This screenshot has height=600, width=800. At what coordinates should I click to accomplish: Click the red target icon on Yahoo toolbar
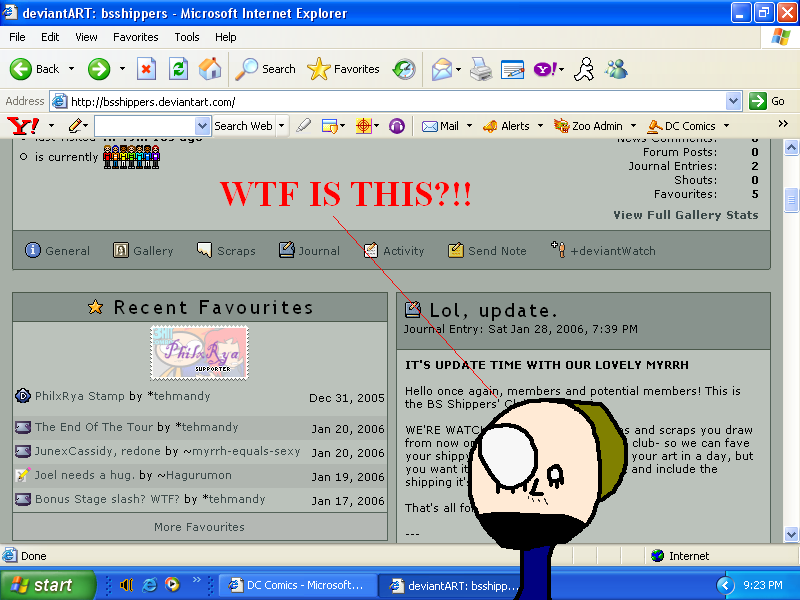363,126
